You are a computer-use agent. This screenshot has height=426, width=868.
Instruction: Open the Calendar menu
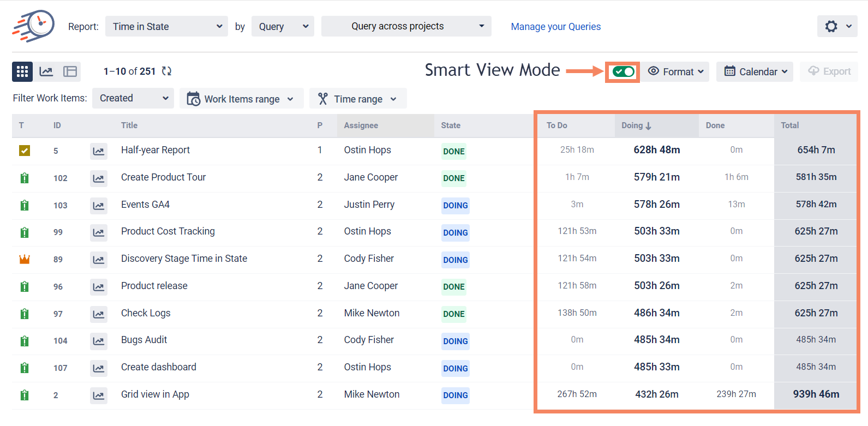tap(755, 71)
